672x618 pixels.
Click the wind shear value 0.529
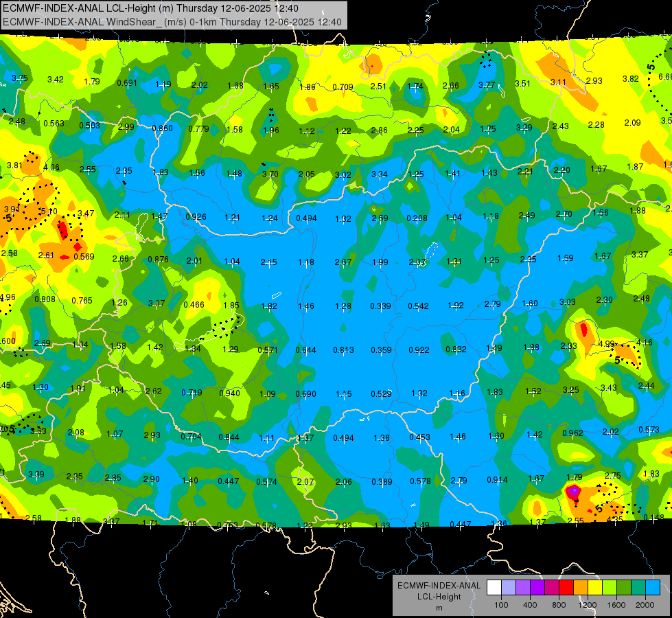(x=381, y=393)
